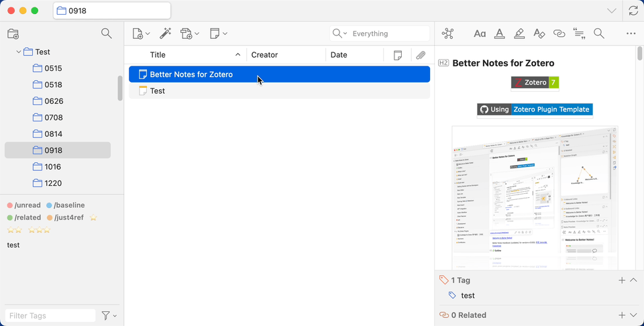644x326 pixels.
Task: Select the highlight color tool
Action: coord(519,34)
